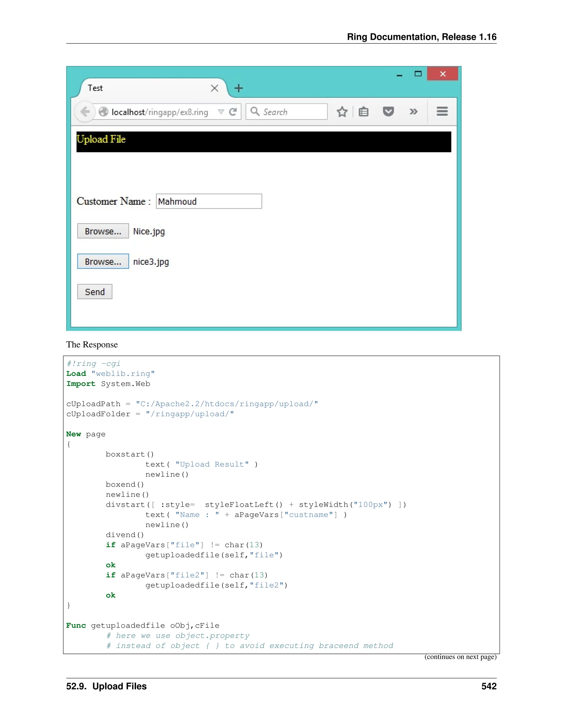Click the localhost/ringapp/ex8.ring address bar
Viewport: 563px width, 728px height.
(160, 112)
